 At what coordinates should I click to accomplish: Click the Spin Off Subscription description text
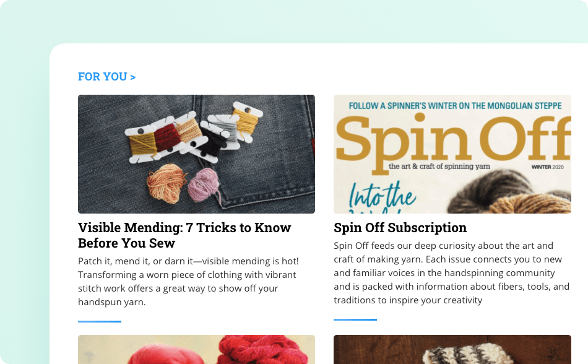click(x=451, y=273)
